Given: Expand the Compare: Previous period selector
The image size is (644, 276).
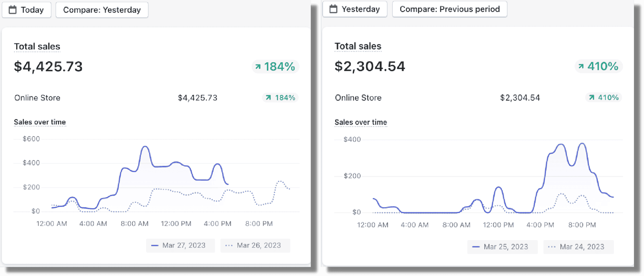Looking at the screenshot, I should [x=449, y=9].
